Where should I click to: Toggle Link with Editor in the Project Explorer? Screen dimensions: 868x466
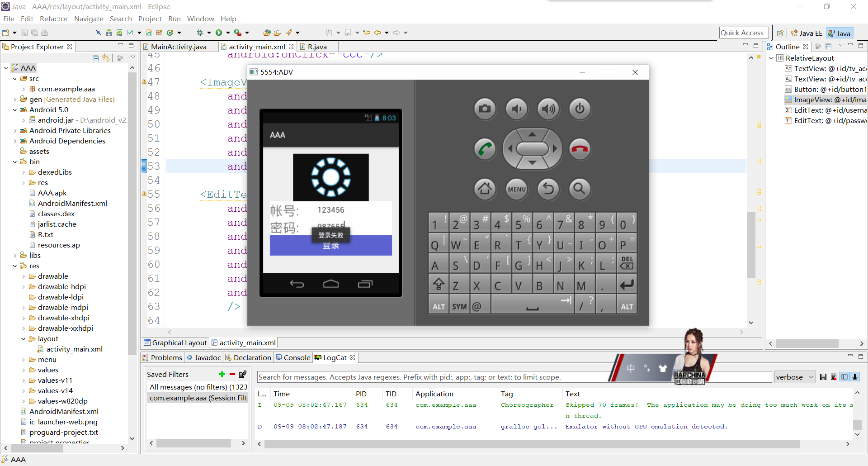[106, 58]
